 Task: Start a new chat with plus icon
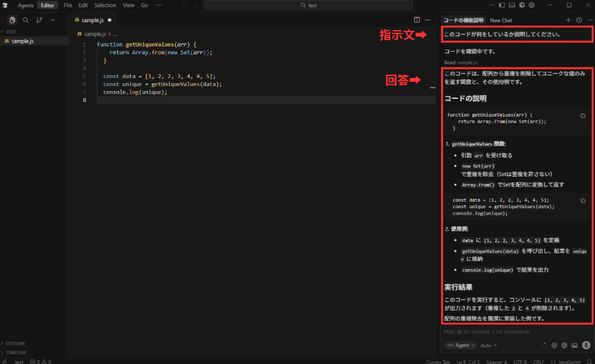point(568,20)
